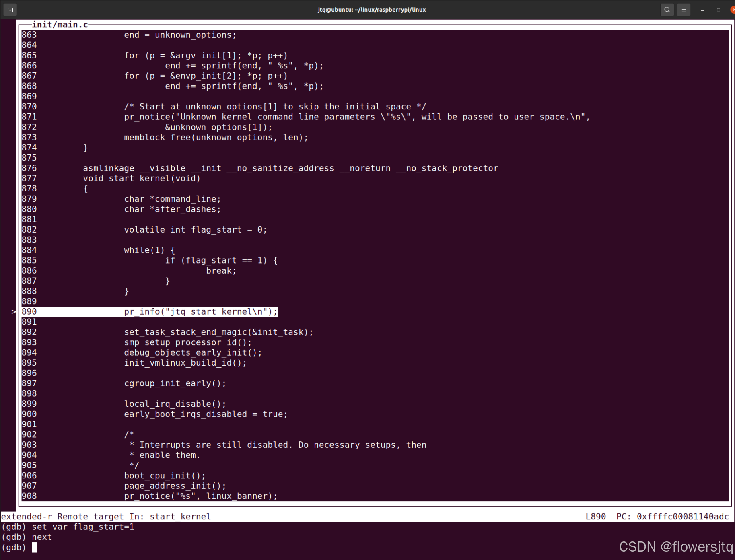
Task: Click the 'next' gdb command line
Action: pos(42,537)
